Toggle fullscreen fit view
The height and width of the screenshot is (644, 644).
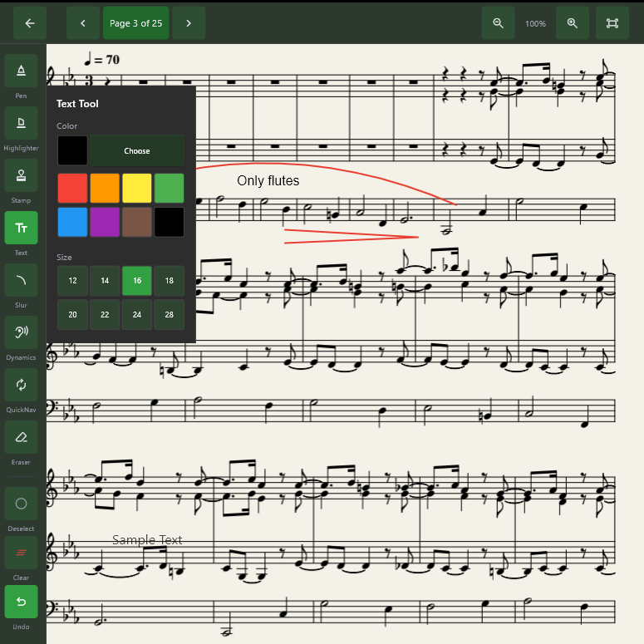(612, 23)
